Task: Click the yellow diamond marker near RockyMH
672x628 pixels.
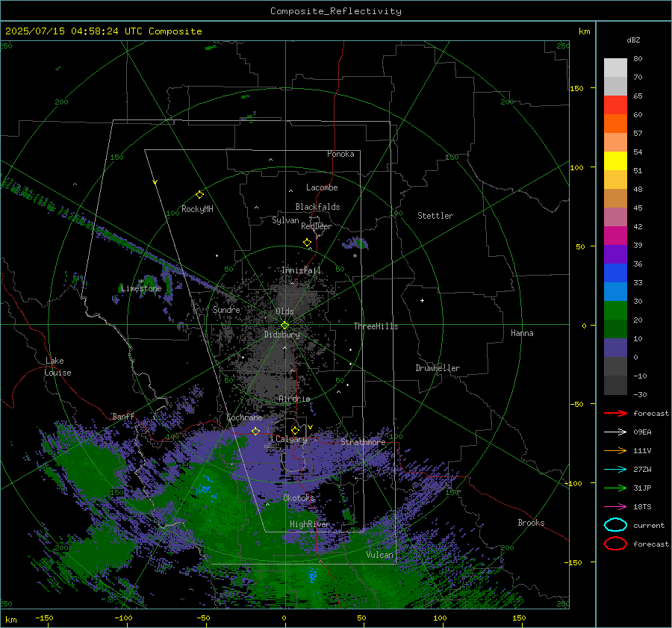Action: coord(199,195)
